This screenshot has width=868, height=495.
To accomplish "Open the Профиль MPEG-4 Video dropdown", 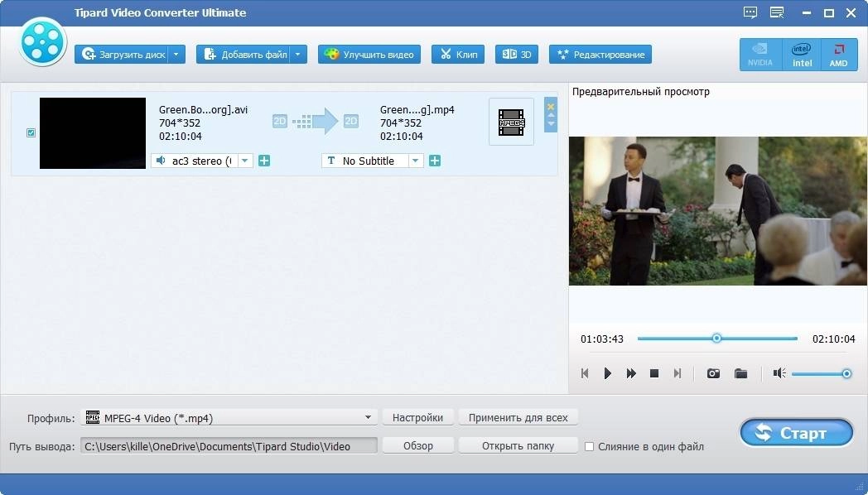I will (x=229, y=417).
